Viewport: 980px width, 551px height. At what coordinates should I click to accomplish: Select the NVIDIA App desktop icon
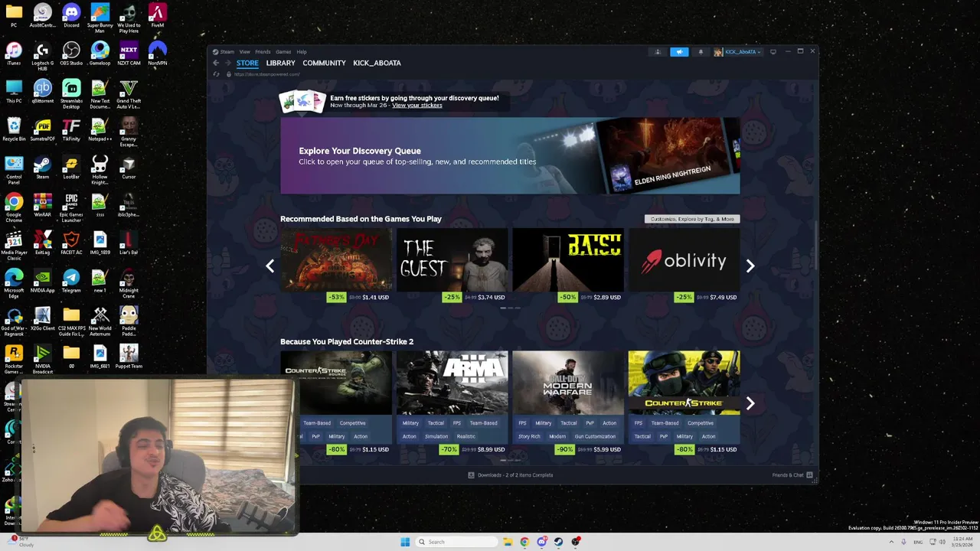[43, 282]
